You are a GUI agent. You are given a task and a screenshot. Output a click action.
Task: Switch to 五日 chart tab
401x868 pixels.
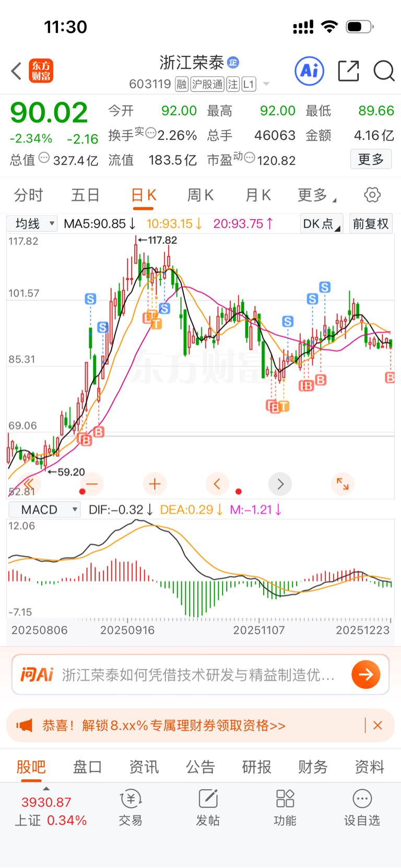pos(86,195)
